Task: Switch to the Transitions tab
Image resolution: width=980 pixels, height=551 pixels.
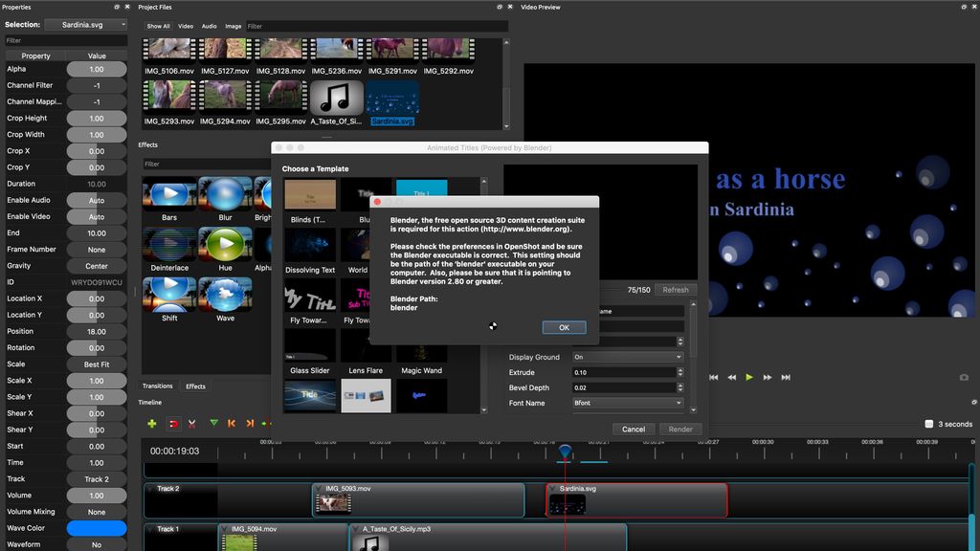Action: click(x=157, y=386)
